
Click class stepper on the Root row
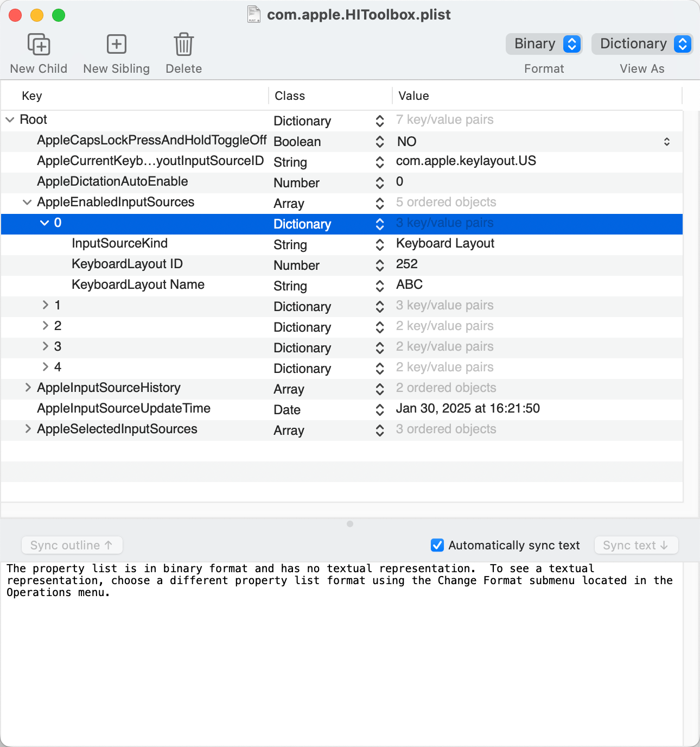pyautogui.click(x=380, y=121)
